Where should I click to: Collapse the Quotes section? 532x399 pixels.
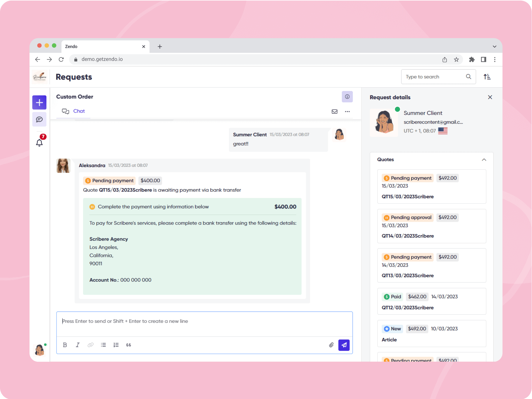point(484,160)
